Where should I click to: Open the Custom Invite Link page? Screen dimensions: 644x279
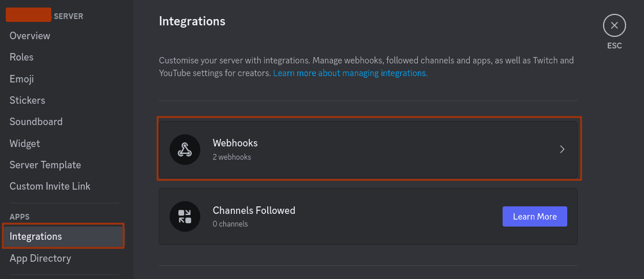tap(50, 186)
